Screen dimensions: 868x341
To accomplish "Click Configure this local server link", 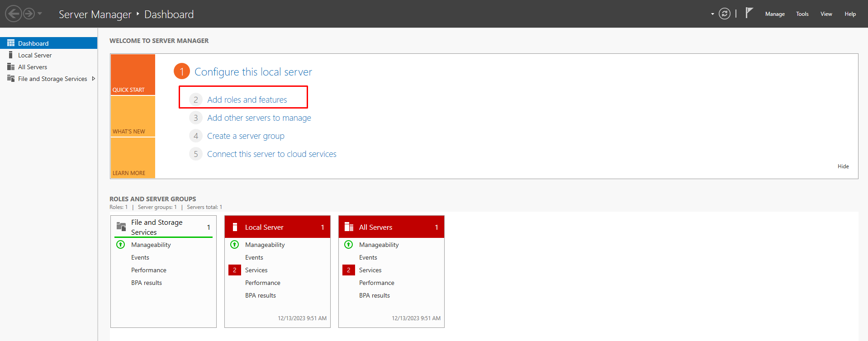I will pyautogui.click(x=253, y=72).
